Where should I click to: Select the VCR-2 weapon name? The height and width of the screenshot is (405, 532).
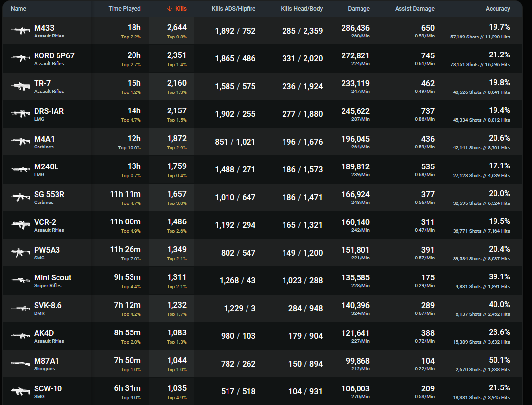(x=45, y=222)
